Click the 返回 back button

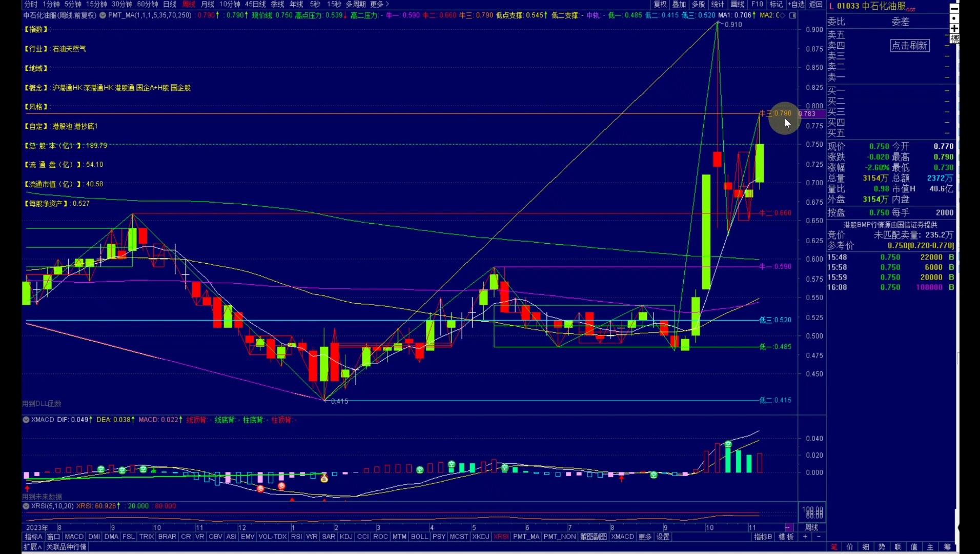816,4
